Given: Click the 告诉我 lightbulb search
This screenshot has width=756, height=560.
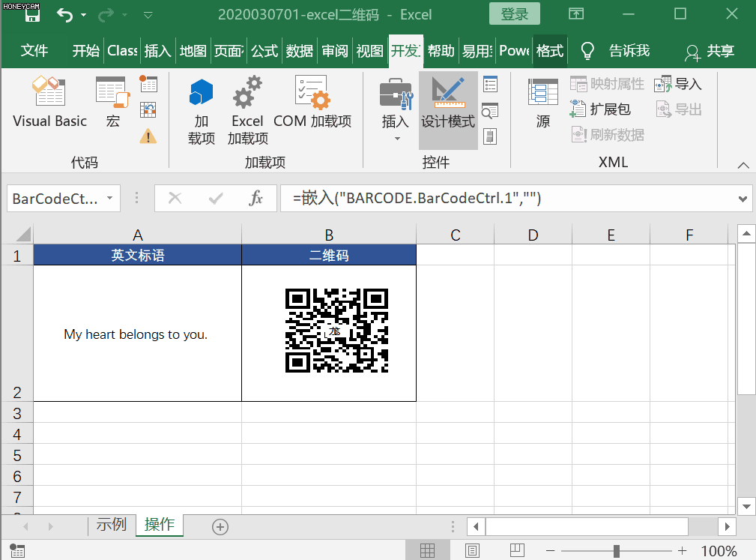Looking at the screenshot, I should coord(615,51).
